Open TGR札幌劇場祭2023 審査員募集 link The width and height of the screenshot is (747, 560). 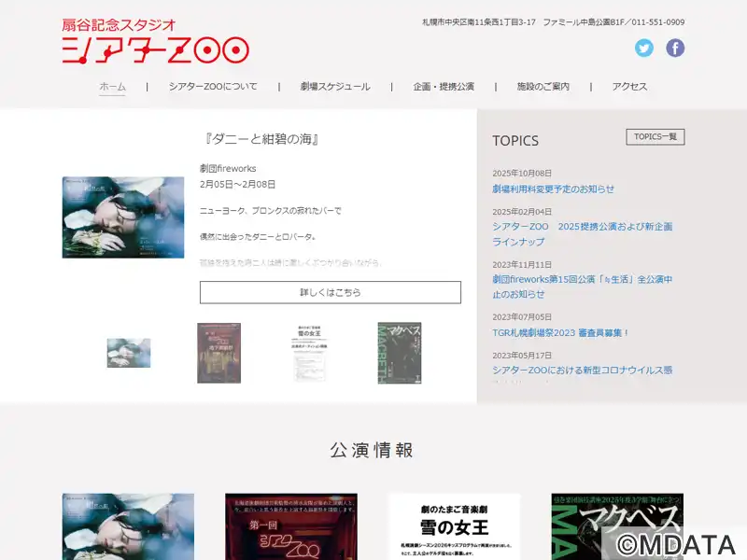[x=560, y=333]
